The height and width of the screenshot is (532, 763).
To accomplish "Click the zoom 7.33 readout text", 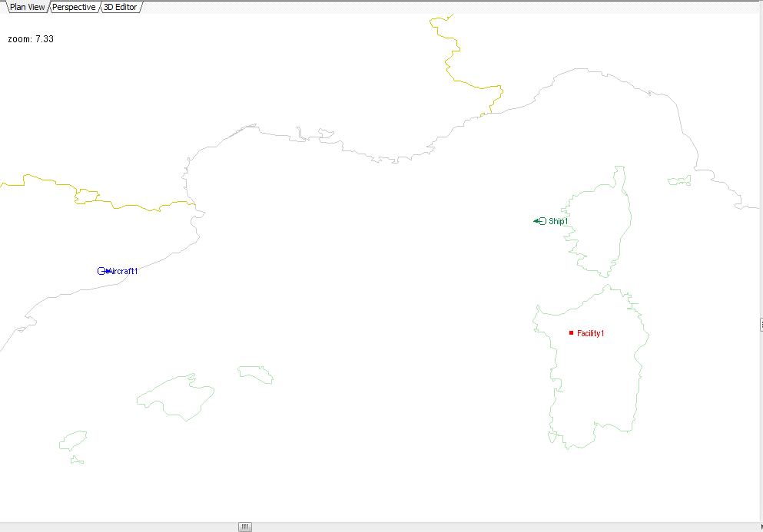I will pyautogui.click(x=31, y=38).
